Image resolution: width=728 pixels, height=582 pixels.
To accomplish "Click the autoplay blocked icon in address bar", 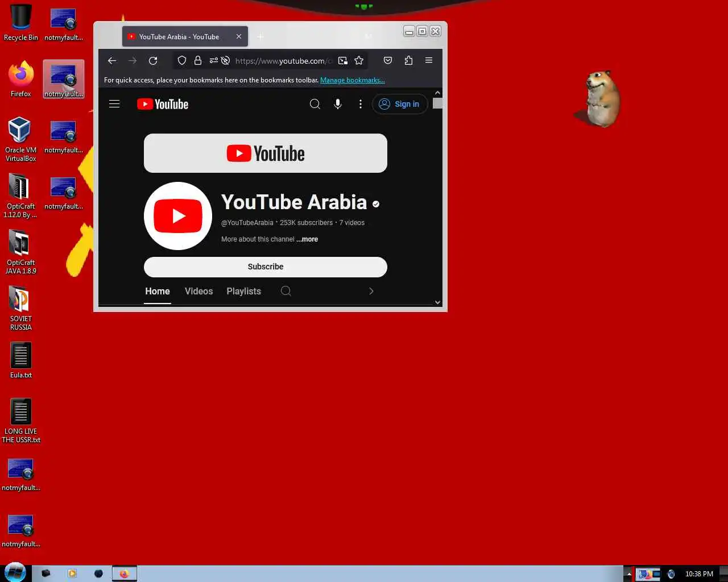I will 225,61.
